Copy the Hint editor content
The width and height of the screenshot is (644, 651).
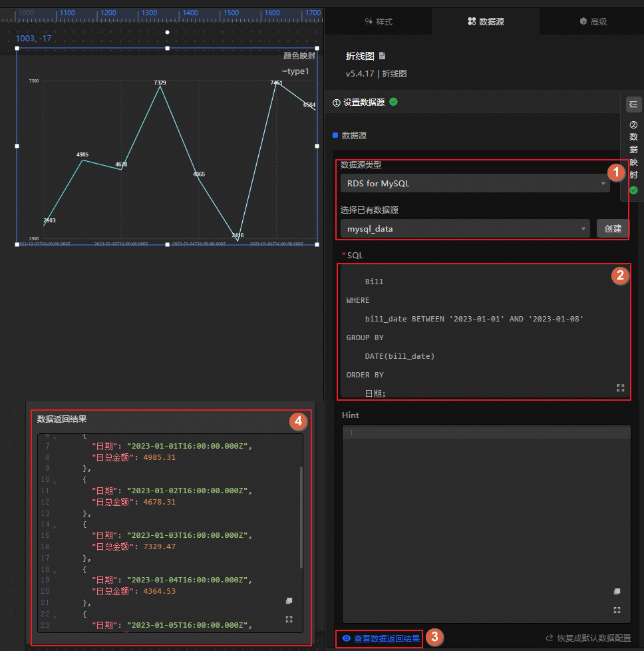[x=617, y=591]
